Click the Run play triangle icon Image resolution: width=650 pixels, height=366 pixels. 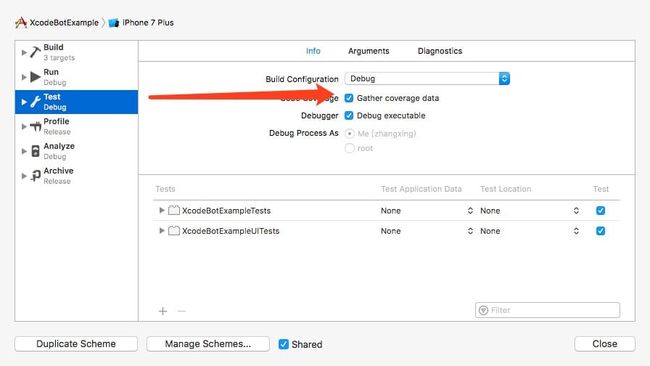[36, 77]
